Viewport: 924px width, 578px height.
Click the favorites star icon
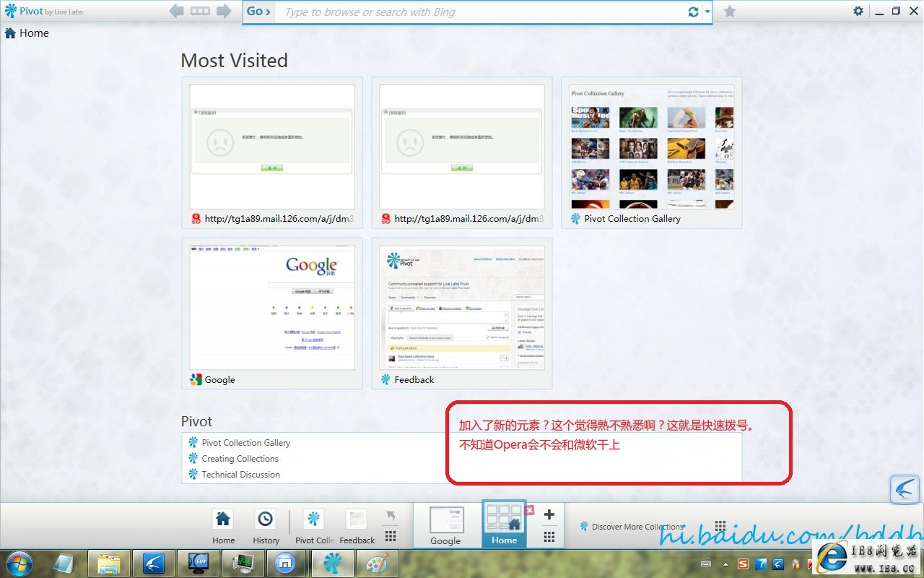click(730, 11)
